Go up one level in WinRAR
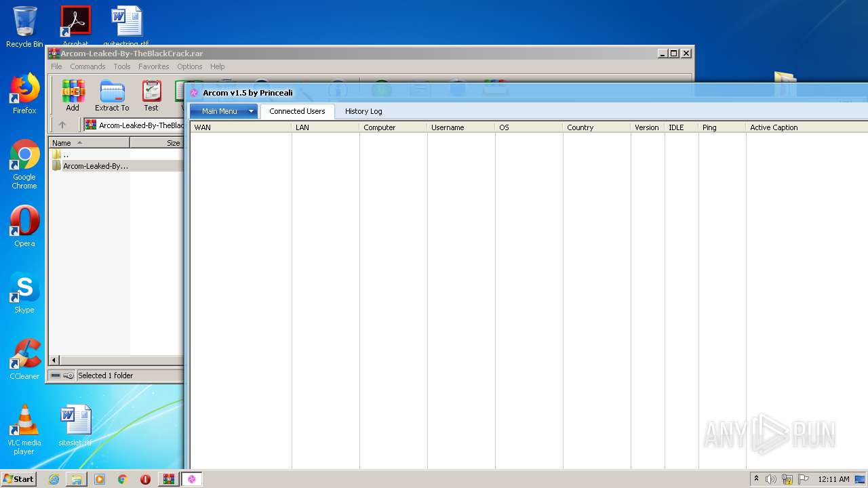Image resolution: width=868 pixels, height=488 pixels. click(x=62, y=125)
